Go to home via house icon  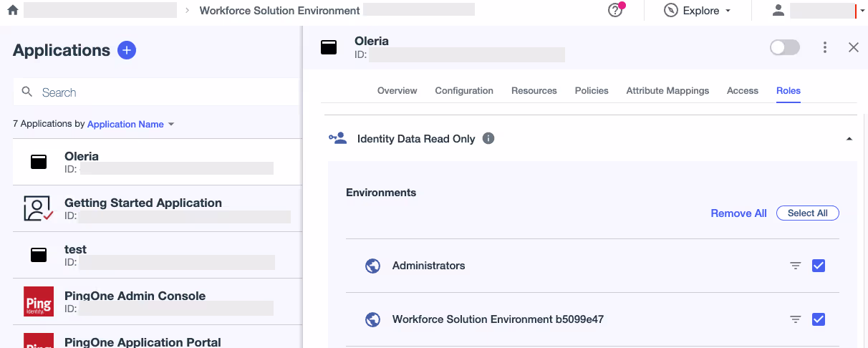tap(12, 11)
